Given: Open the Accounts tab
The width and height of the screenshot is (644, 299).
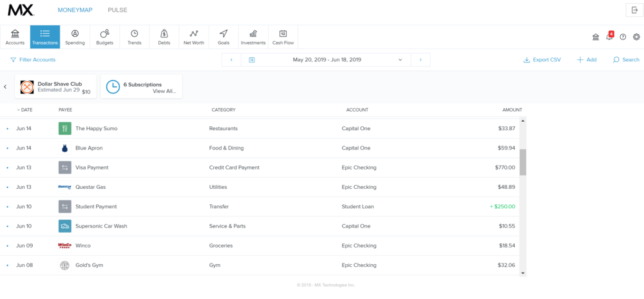Looking at the screenshot, I should (x=15, y=37).
